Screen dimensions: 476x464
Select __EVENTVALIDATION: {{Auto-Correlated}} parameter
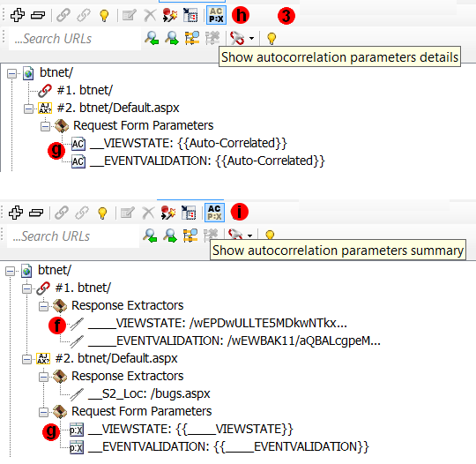tap(198, 161)
